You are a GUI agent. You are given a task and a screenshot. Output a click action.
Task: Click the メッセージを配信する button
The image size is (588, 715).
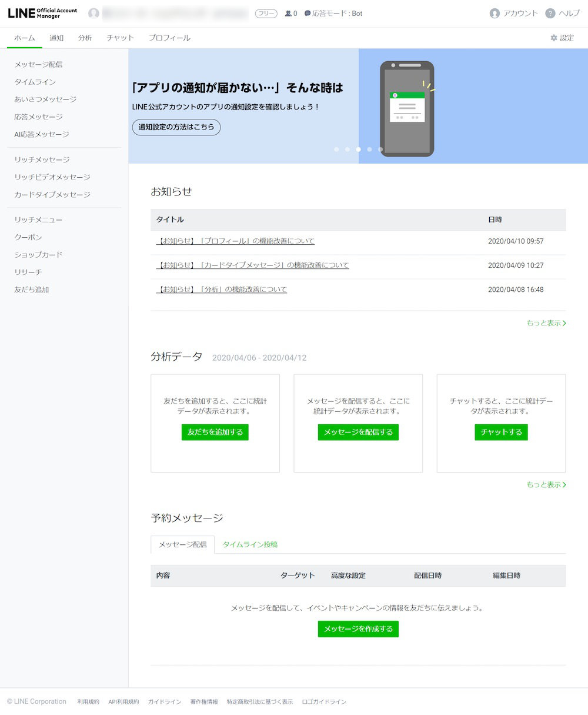[x=358, y=432]
